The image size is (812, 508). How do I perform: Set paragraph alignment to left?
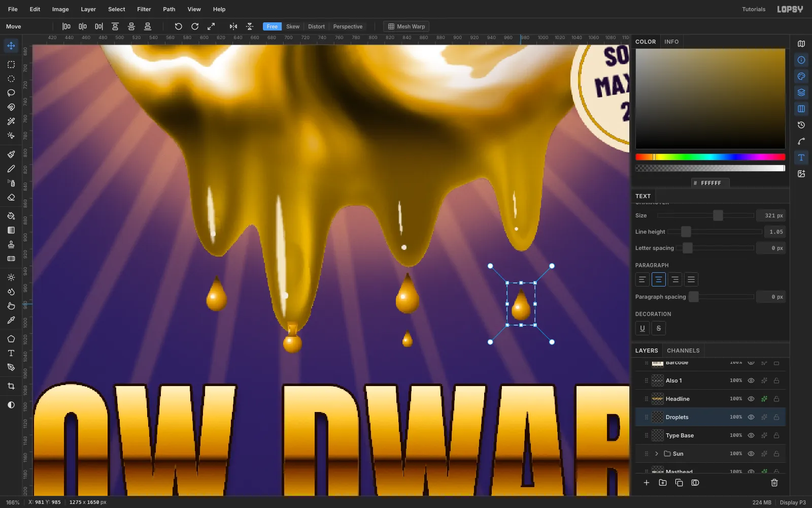click(642, 279)
